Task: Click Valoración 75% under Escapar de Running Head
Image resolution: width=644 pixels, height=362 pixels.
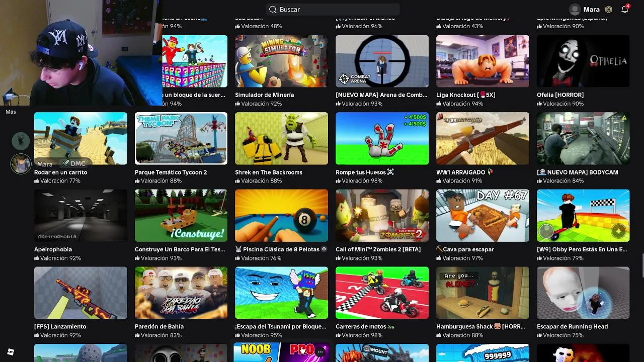Action: 560,335
